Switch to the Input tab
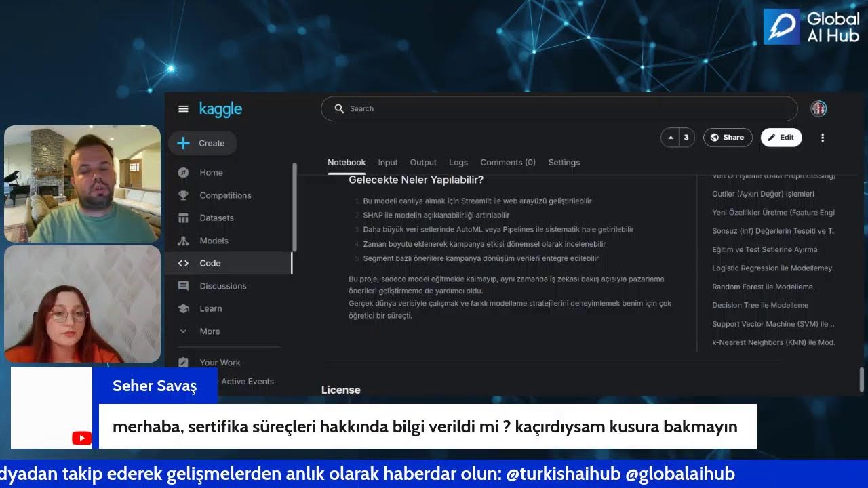Screen dimensions: 868x488 (x=388, y=163)
